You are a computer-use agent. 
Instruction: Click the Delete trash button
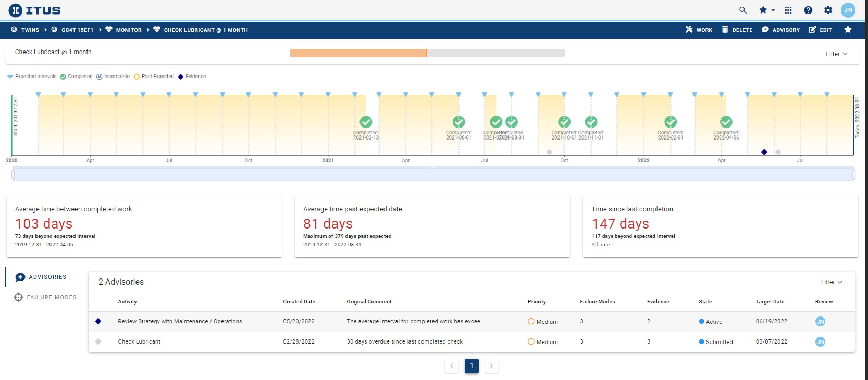737,30
